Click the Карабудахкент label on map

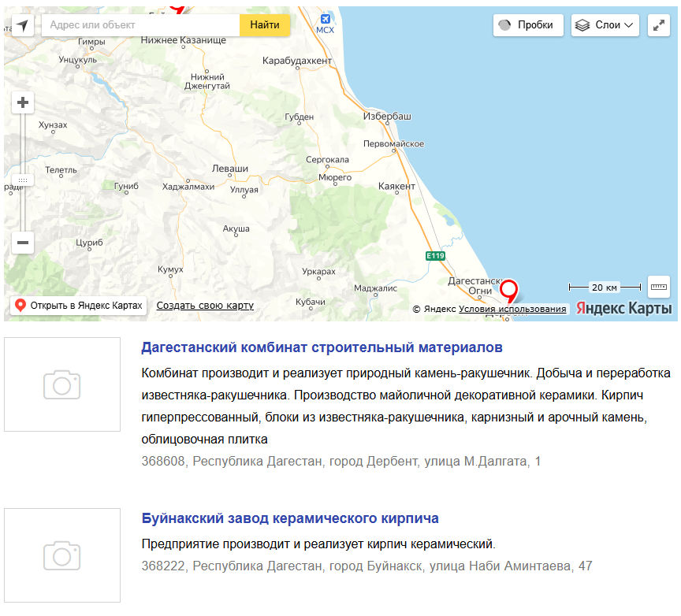[297, 61]
